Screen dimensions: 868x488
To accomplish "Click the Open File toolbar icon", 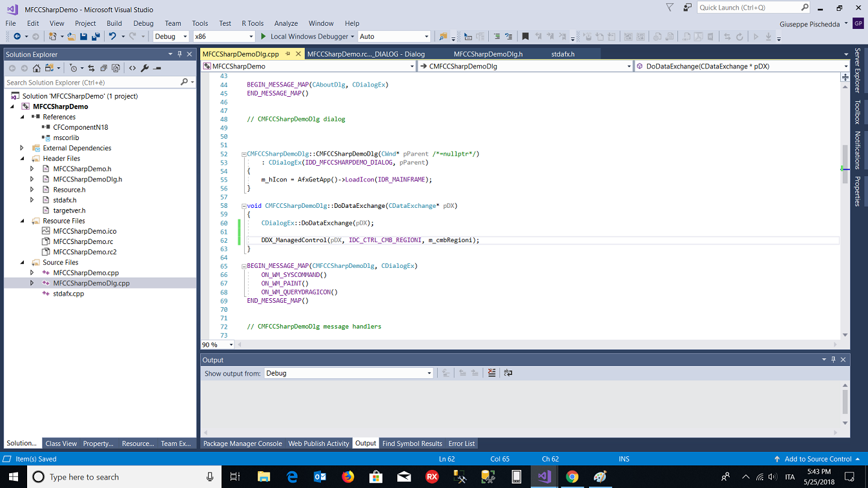I will (x=72, y=37).
